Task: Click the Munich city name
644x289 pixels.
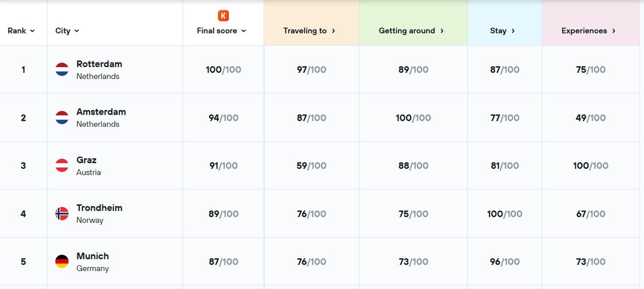Action: click(x=93, y=256)
